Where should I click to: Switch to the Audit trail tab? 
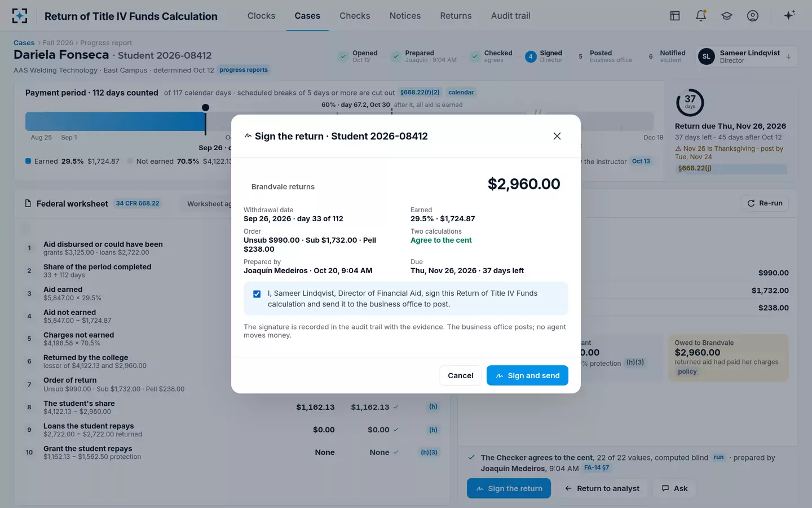(x=510, y=16)
